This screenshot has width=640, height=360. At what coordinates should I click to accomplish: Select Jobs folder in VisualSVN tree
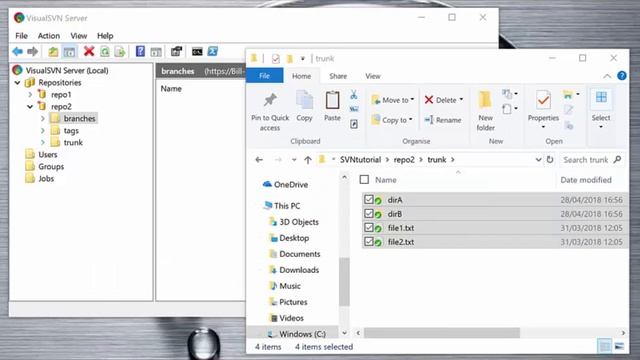coord(40,179)
